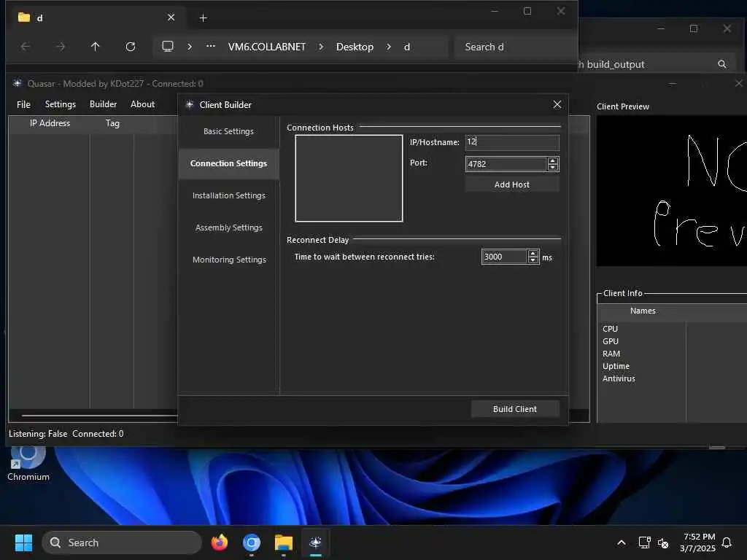This screenshot has height=560, width=747.
Task: Close the d tab in File Explorer
Action: 171,17
